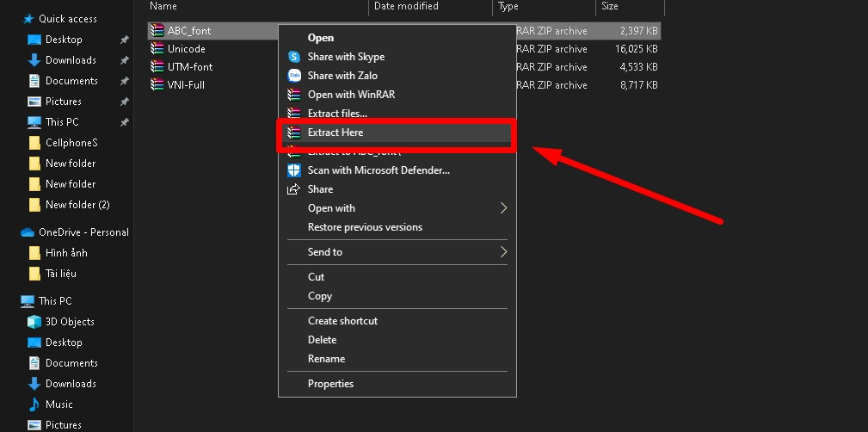Sort files by Date modified column

pos(404,6)
